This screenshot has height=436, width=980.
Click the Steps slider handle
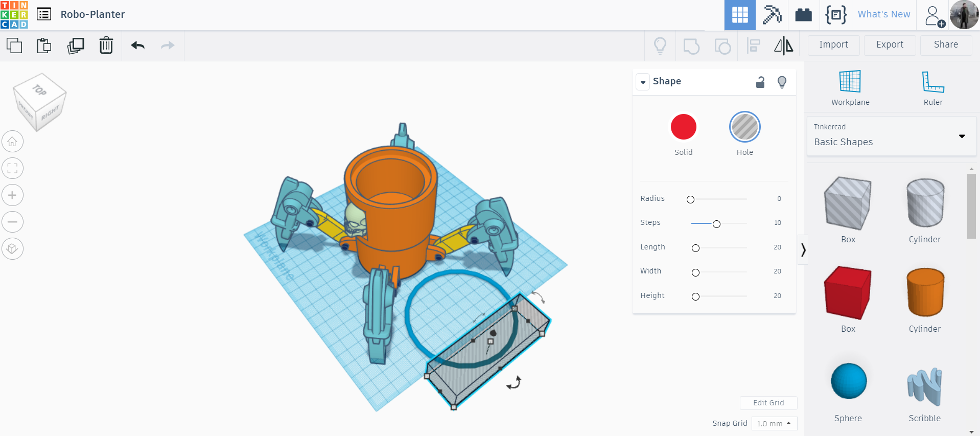coord(716,224)
